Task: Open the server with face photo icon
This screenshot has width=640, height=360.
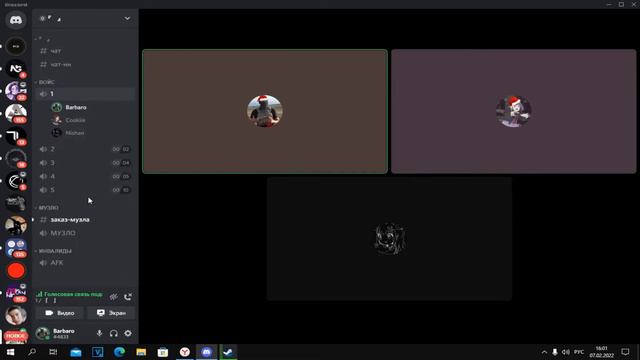Action: (16, 315)
